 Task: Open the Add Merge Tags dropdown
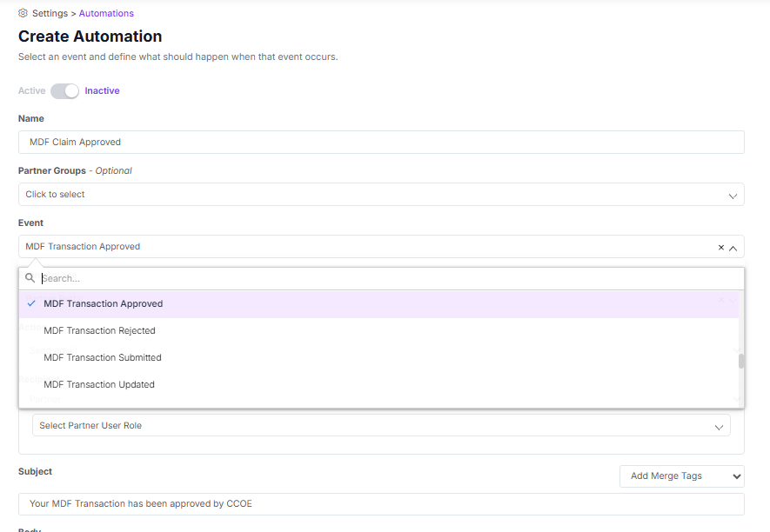(681, 476)
